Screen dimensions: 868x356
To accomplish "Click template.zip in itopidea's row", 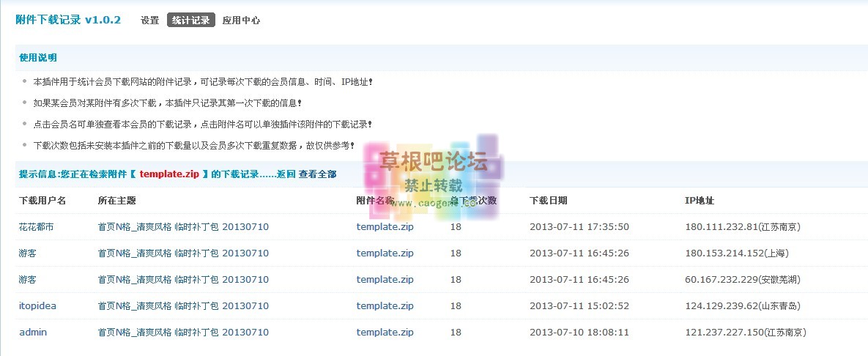I will point(385,306).
